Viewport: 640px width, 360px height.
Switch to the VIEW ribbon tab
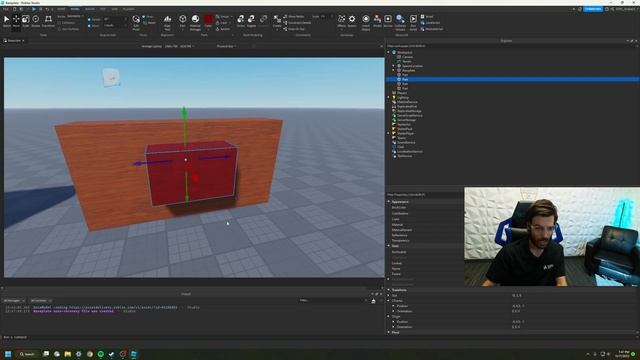[x=115, y=9]
